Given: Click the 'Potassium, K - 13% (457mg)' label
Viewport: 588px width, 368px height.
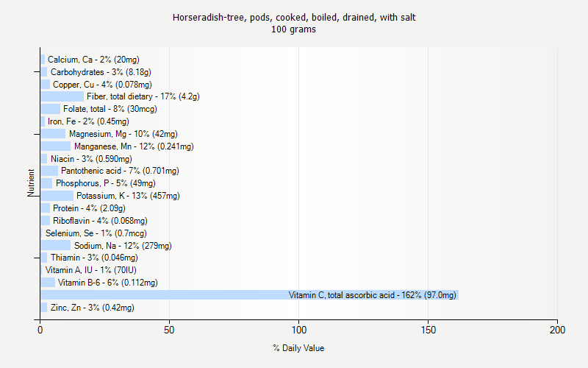Looking at the screenshot, I should coord(128,196).
